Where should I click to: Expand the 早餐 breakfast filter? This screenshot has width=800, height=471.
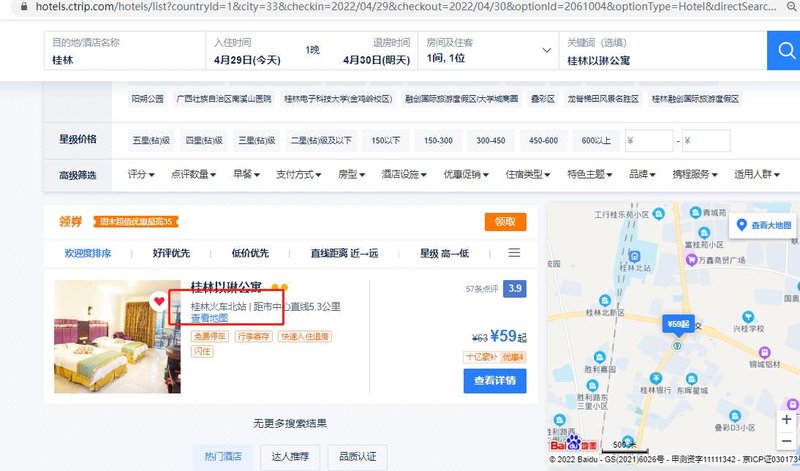246,175
